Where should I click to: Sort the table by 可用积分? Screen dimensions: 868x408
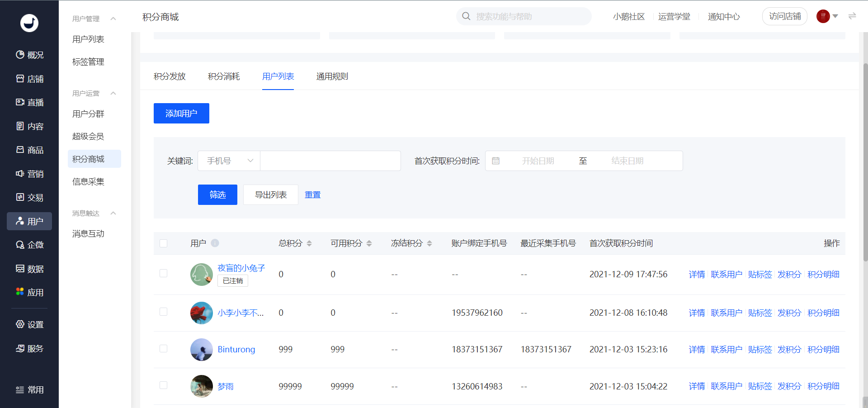click(369, 243)
